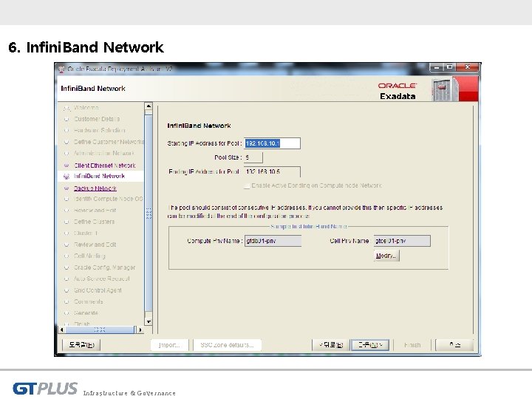Image resolution: width=532 pixels, height=399 pixels.
Task: Click the Back button
Action: [331, 345]
